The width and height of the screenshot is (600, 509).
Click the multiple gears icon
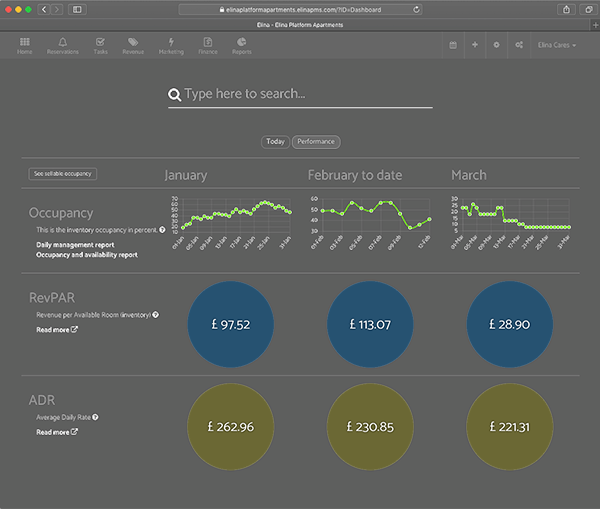[519, 45]
